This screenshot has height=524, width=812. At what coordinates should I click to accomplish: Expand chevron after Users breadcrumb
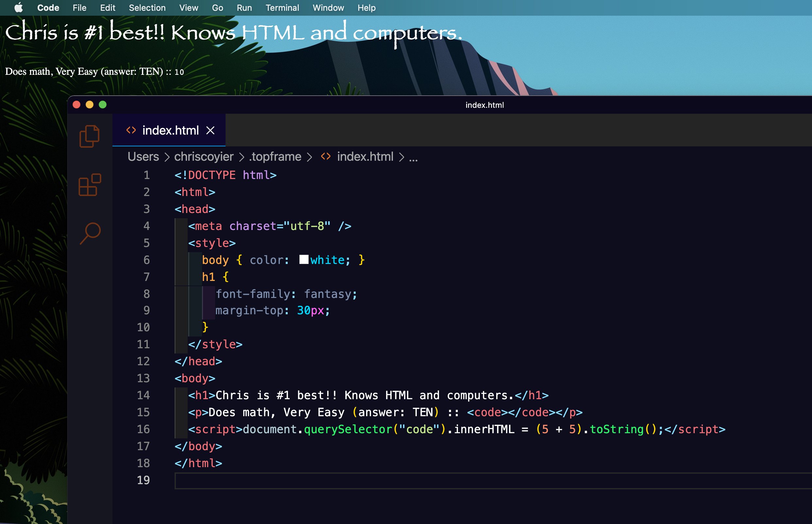point(167,157)
